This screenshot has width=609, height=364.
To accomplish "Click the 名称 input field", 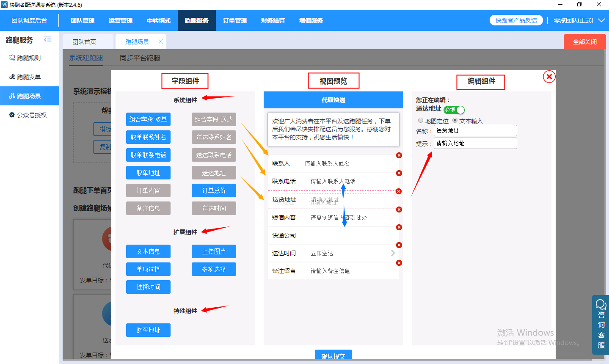I will pos(475,131).
